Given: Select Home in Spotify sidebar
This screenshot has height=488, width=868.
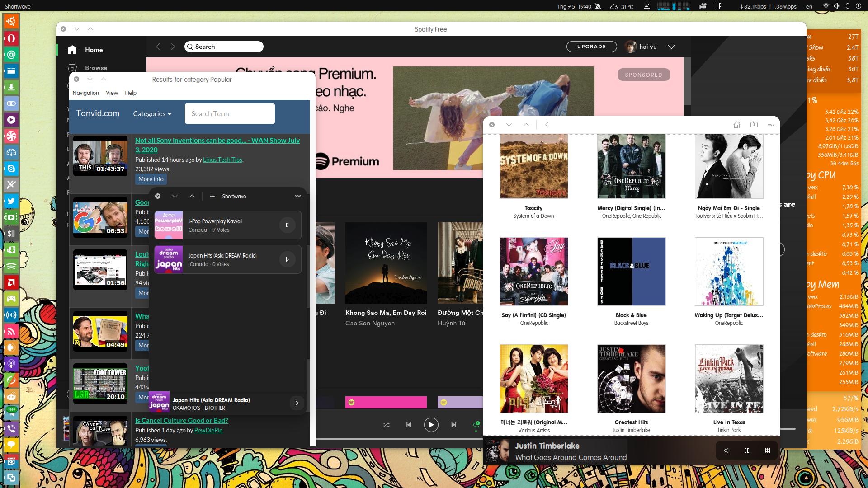Looking at the screenshot, I should [x=94, y=50].
